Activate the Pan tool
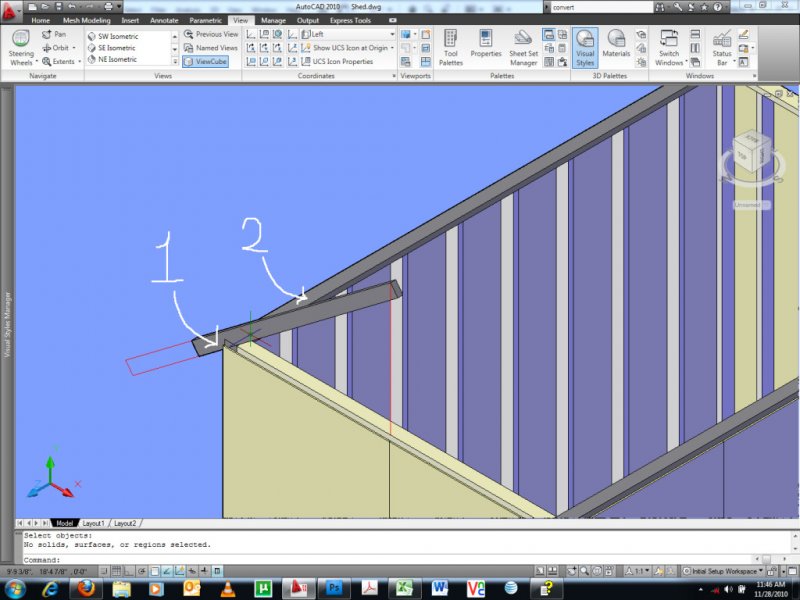Image resolution: width=800 pixels, height=600 pixels. pyautogui.click(x=54, y=34)
